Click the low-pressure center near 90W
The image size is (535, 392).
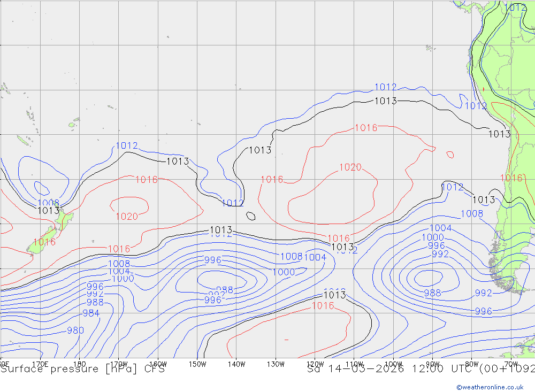pos(427,278)
